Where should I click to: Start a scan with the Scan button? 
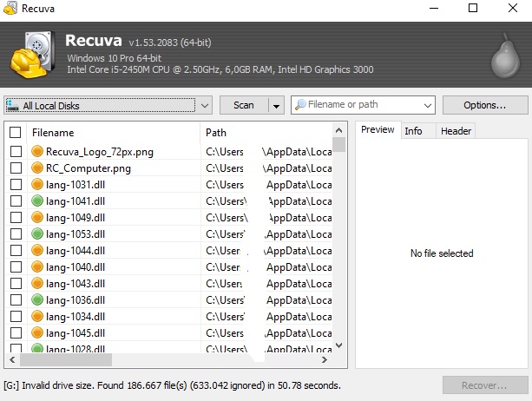pyautogui.click(x=244, y=106)
